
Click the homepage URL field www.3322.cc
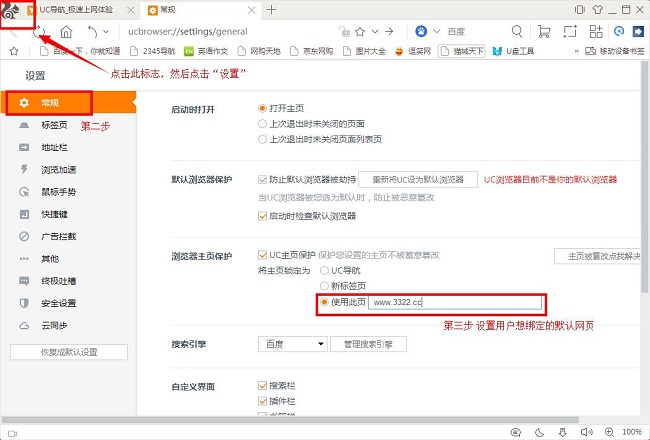pos(455,302)
